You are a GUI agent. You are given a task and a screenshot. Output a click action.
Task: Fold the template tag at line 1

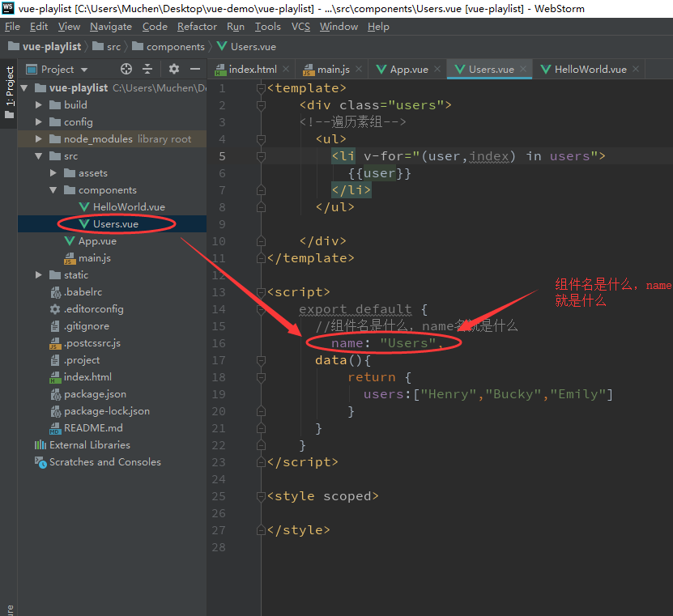point(261,88)
